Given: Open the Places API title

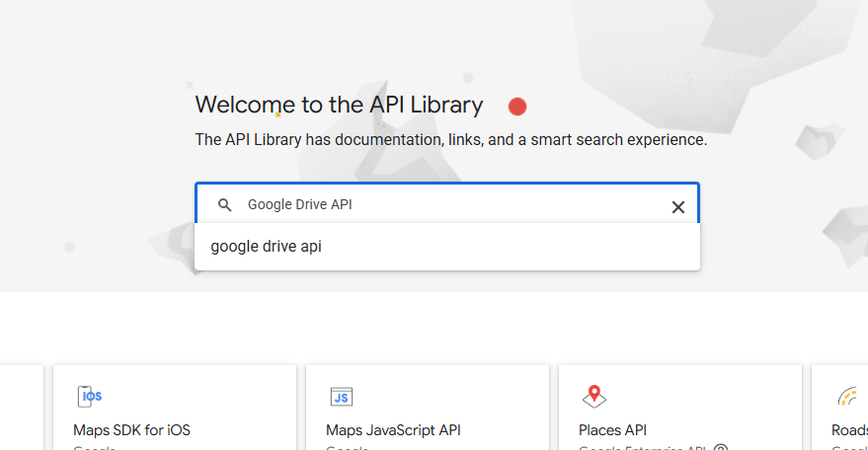Looking at the screenshot, I should [612, 430].
